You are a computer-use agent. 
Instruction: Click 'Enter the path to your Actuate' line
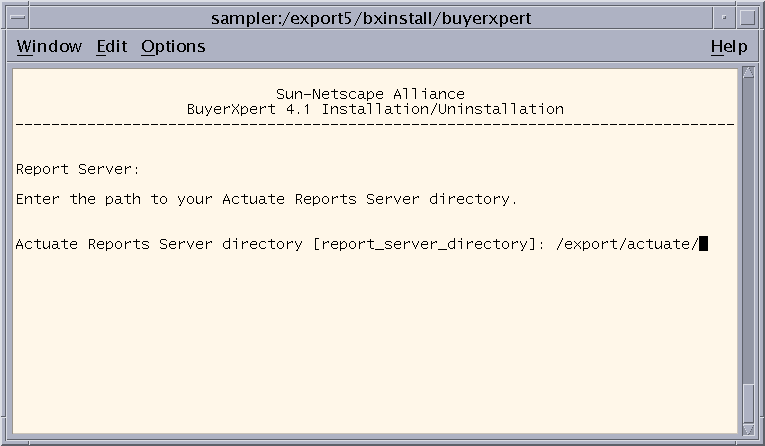(266, 199)
